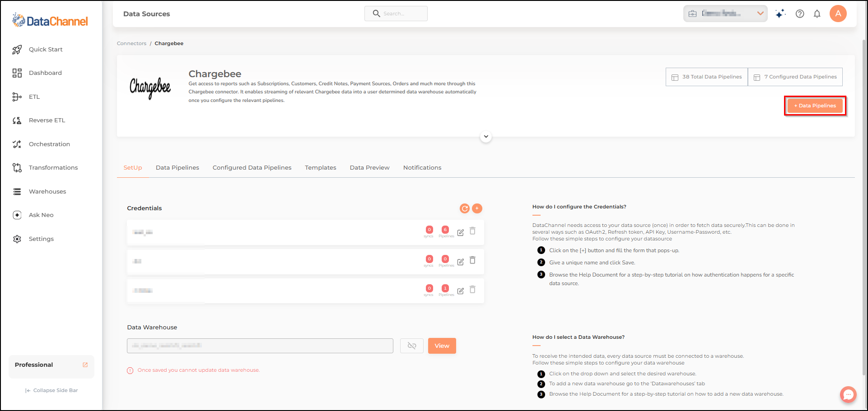Collapse the side bar
868x411 pixels.
[x=51, y=391]
